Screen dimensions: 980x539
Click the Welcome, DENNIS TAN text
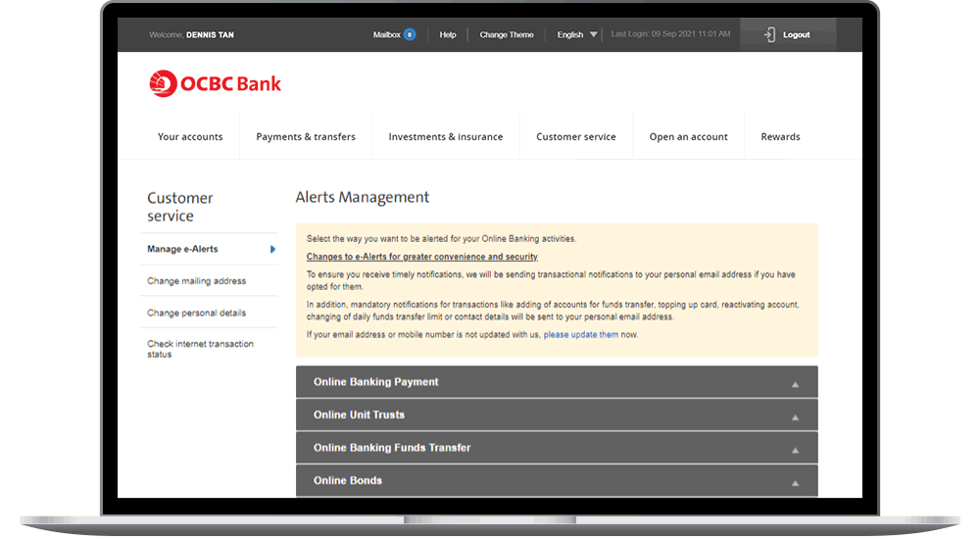pyautogui.click(x=191, y=35)
